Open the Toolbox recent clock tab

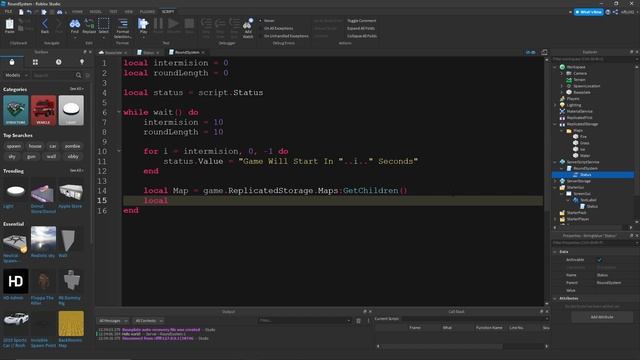tap(59, 62)
